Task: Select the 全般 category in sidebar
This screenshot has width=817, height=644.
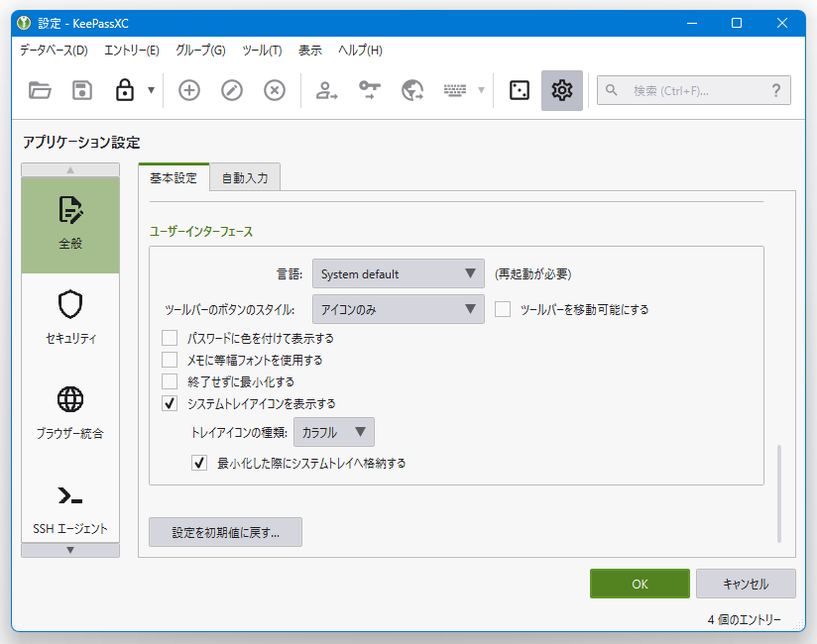Action: [70, 225]
